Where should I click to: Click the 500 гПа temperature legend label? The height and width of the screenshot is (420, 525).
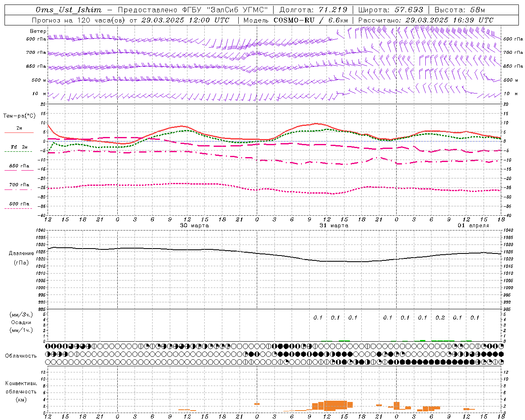(x=19, y=204)
